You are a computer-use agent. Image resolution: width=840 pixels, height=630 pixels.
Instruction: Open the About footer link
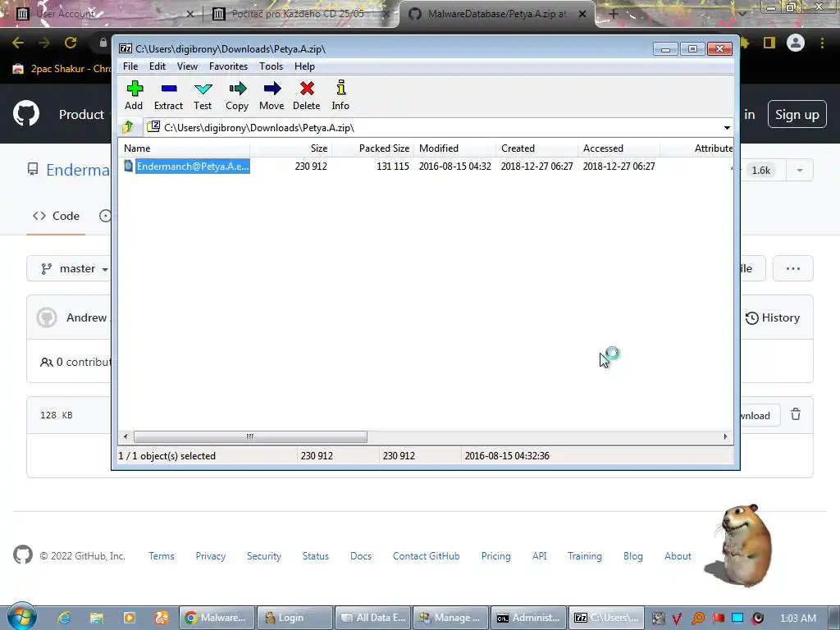tap(678, 556)
